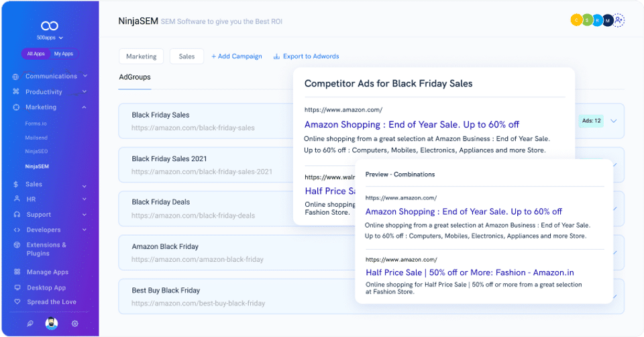Switch to All Apps toggle
This screenshot has height=337, width=644.
click(x=36, y=54)
